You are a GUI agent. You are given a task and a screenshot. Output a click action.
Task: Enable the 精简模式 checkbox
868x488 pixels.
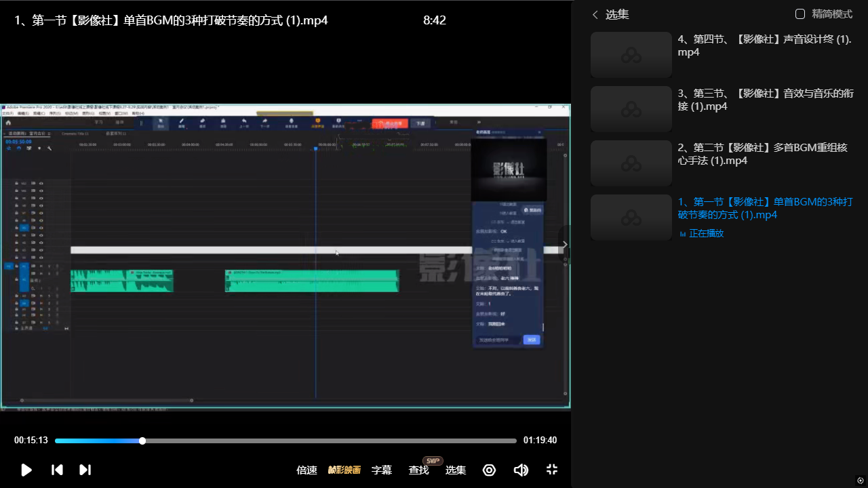coord(800,14)
